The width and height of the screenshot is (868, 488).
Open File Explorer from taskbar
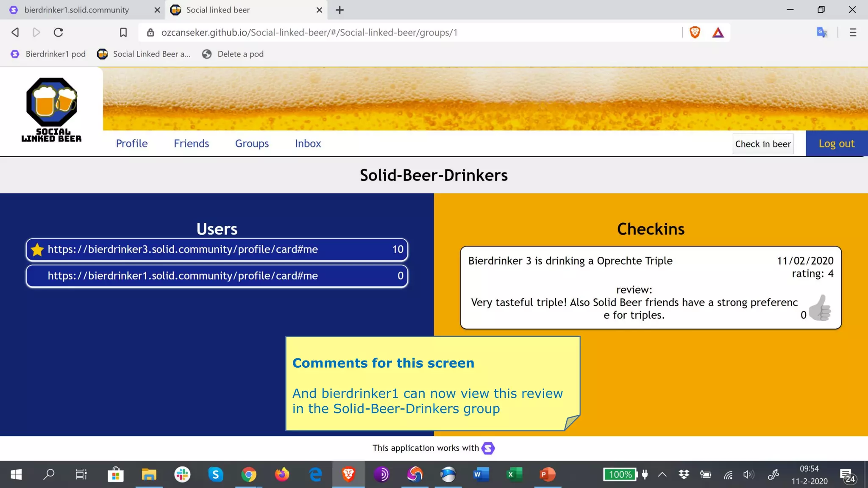point(149,474)
